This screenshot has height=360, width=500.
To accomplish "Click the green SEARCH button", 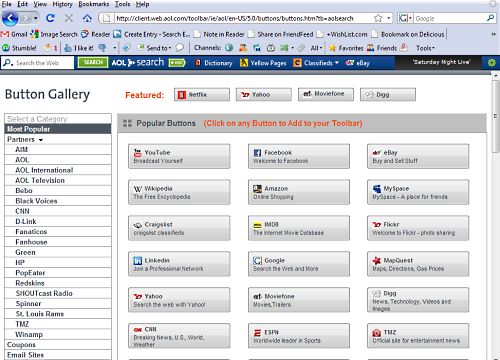I will click(93, 62).
